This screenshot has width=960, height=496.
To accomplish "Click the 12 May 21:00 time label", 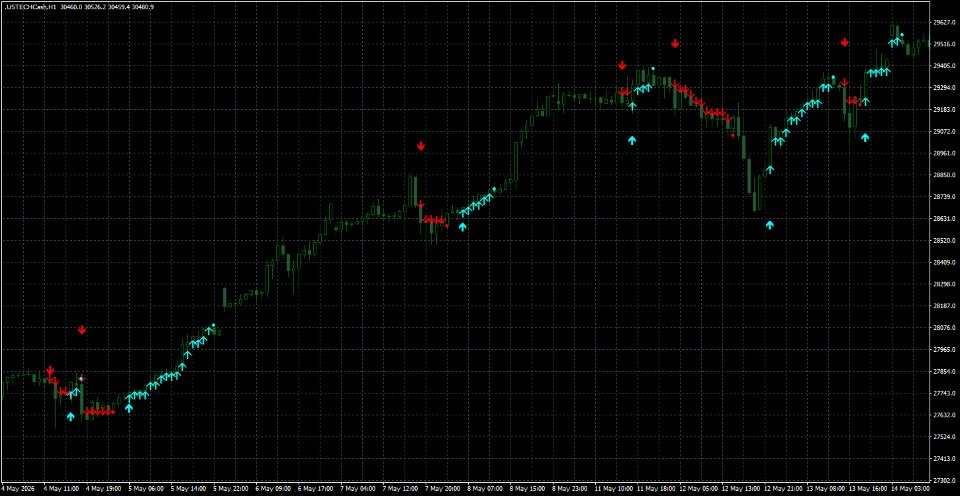I will click(781, 489).
